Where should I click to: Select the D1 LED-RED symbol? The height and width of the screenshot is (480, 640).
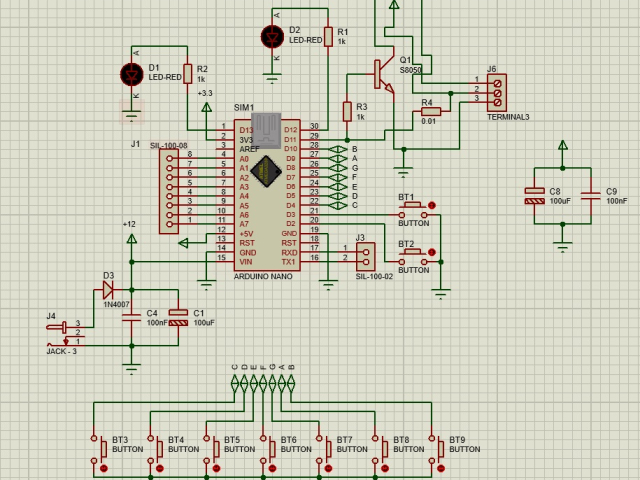[132, 75]
